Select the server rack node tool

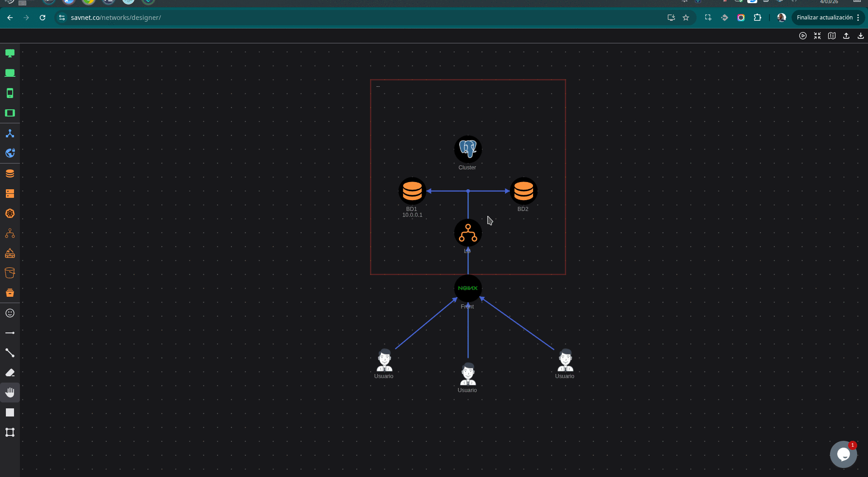[x=9, y=193]
